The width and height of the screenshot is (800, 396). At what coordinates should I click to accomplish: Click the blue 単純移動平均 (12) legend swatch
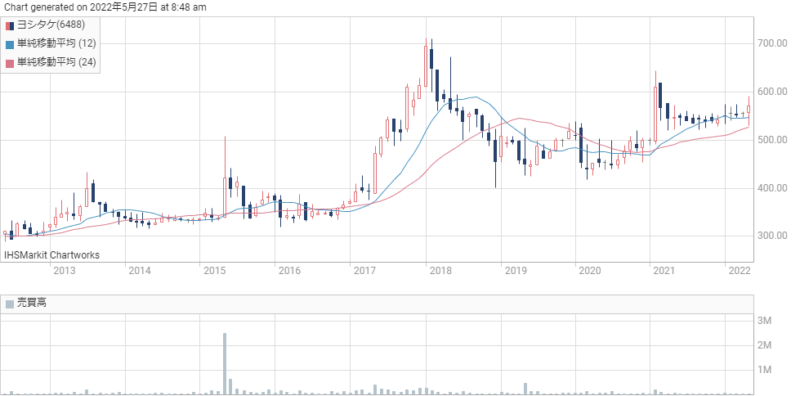(x=10, y=44)
